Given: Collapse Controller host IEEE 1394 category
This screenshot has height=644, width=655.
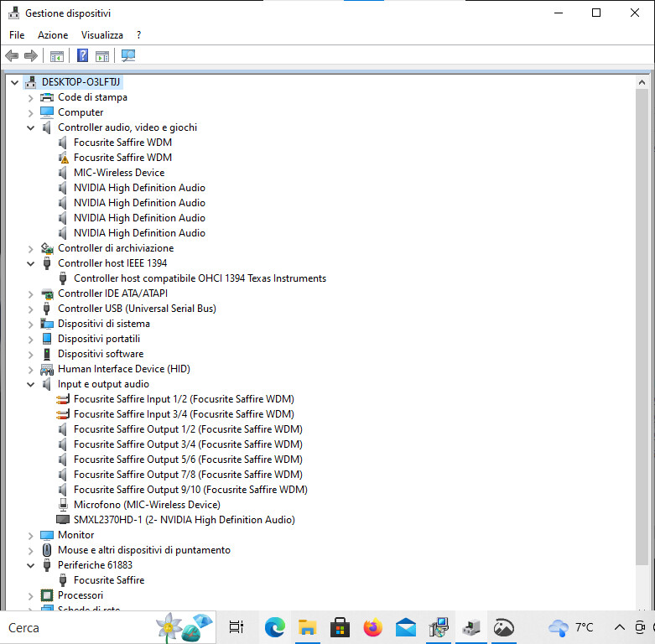Looking at the screenshot, I should click(x=30, y=263).
